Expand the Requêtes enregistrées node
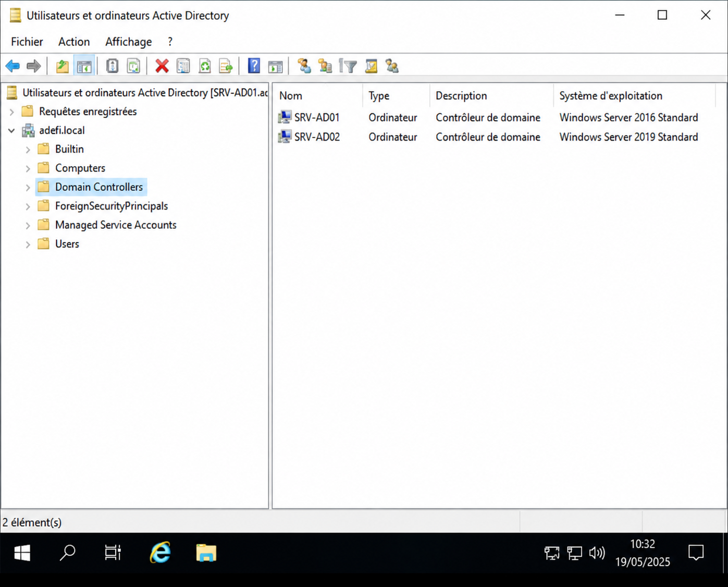 pos(11,112)
